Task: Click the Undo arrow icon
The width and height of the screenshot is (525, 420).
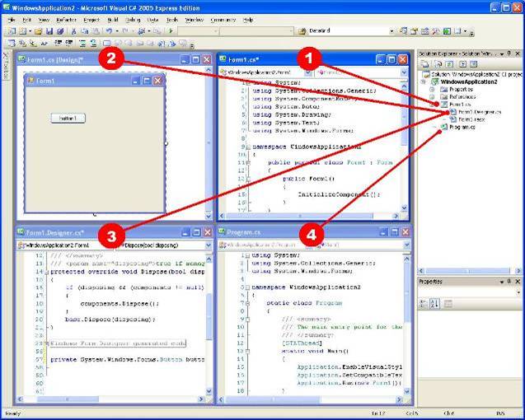Action: pyautogui.click(x=109, y=31)
